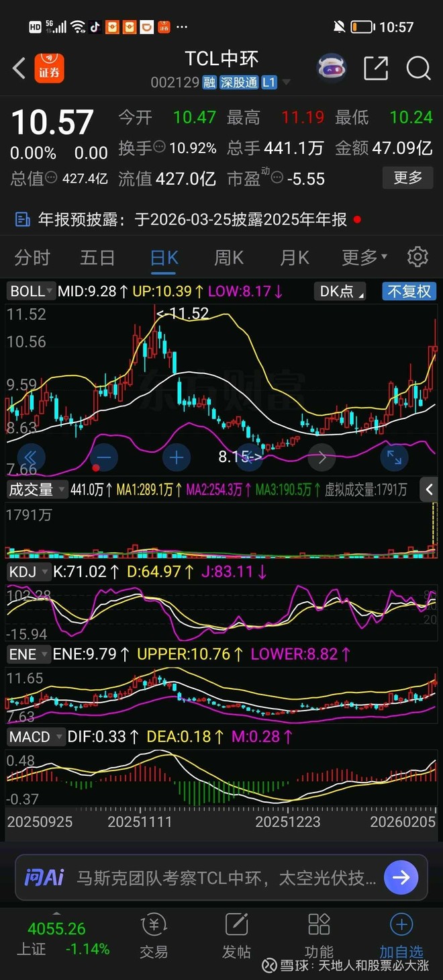
Task: Open ENE indicator dropdown
Action: pyautogui.click(x=28, y=654)
